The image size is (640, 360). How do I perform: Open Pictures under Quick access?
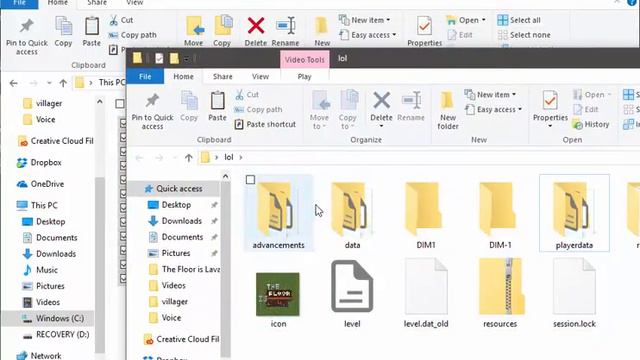click(176, 253)
